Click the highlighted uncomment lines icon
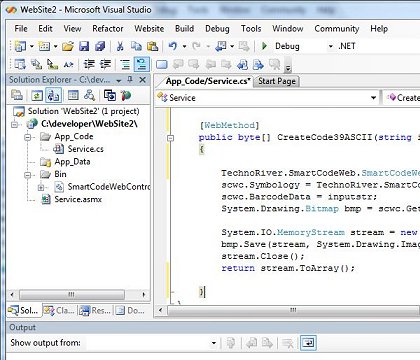The height and width of the screenshot is (360, 420). tap(141, 64)
